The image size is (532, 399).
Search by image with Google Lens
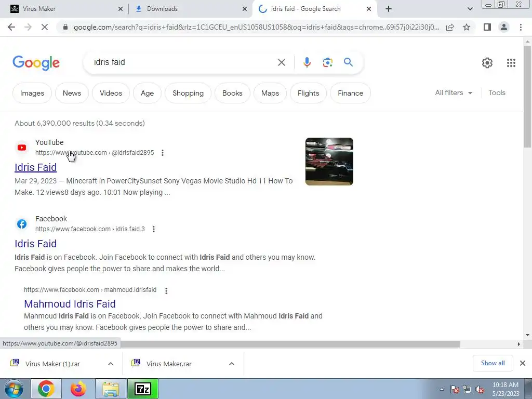(327, 62)
